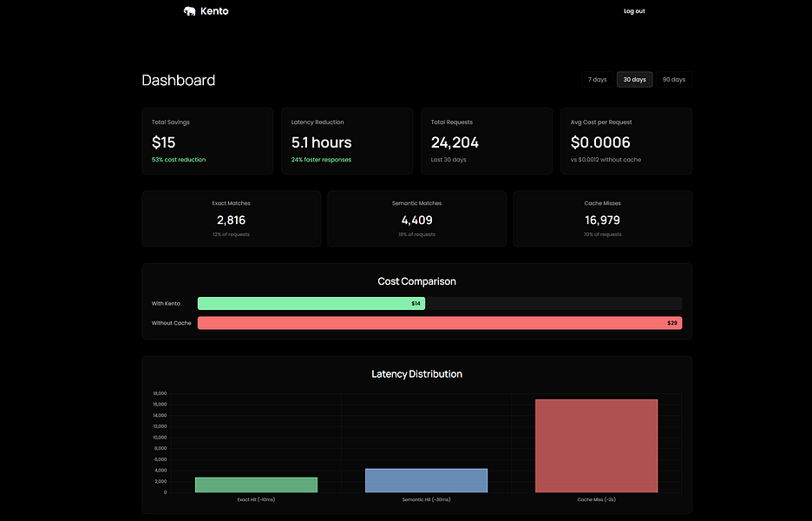
Task: Select the 5.1 hours latency value
Action: pos(321,142)
